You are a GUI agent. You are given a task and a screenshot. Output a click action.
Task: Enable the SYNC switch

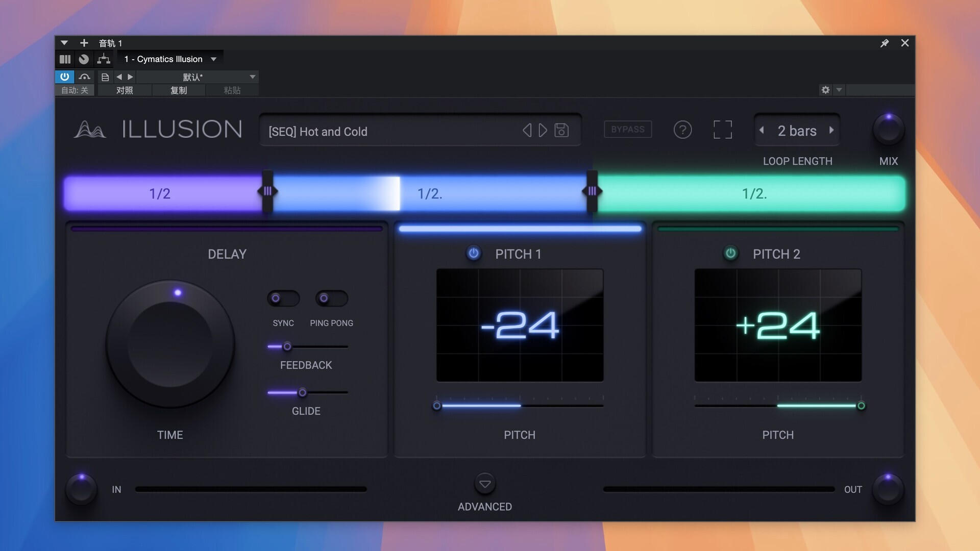click(283, 298)
